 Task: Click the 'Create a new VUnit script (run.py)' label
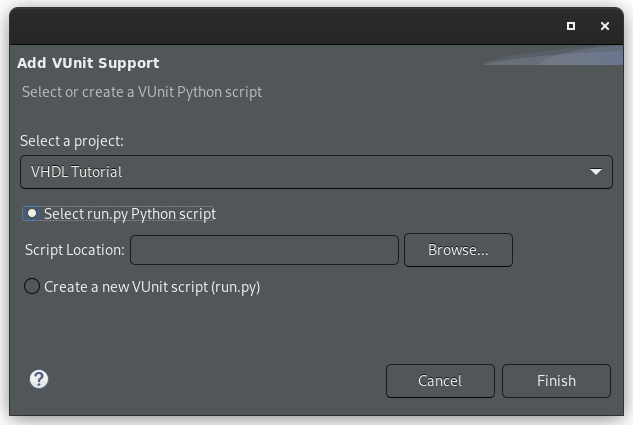(x=152, y=287)
